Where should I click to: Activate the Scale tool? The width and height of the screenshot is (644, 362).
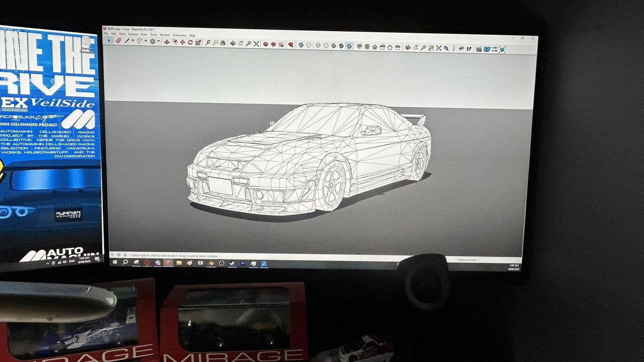(x=198, y=42)
